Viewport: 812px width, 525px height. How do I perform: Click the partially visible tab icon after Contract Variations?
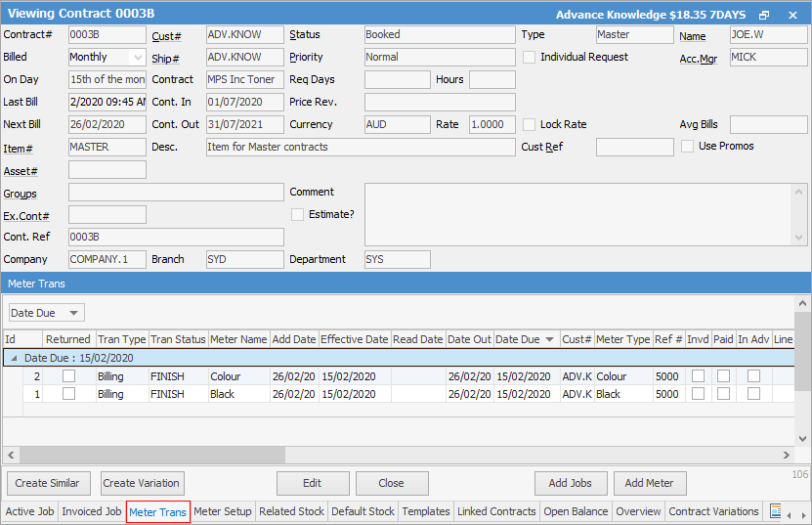(775, 511)
